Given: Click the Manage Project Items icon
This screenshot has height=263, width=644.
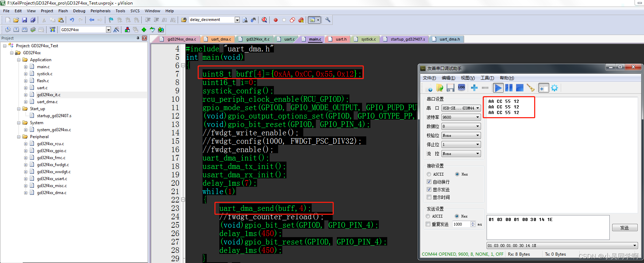Looking at the screenshot, I should [x=127, y=30].
